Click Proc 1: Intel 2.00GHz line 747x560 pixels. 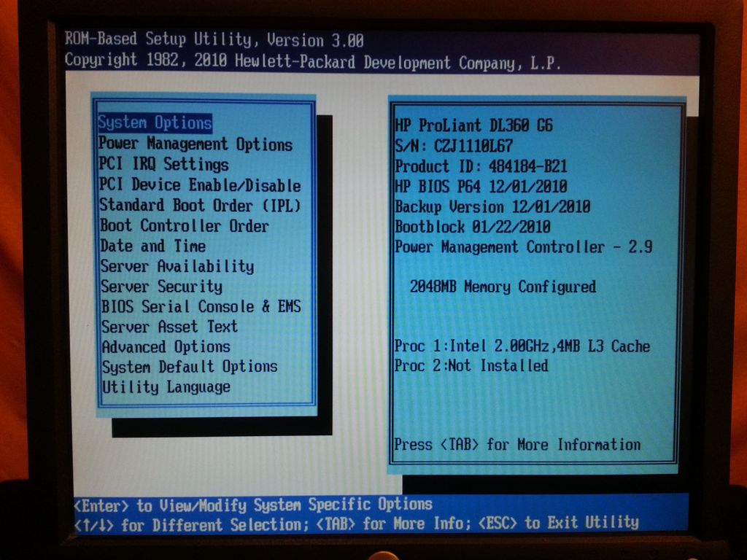pyautogui.click(x=522, y=346)
